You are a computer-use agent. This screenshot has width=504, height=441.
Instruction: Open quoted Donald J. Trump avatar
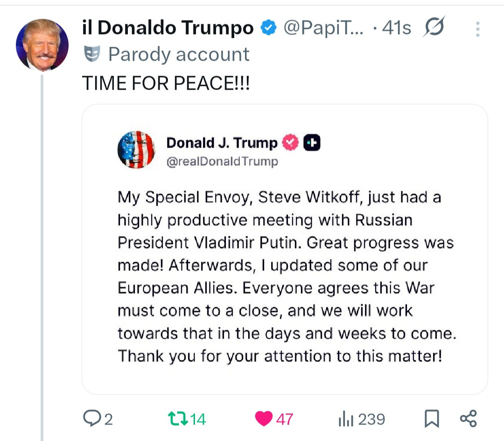coord(136,149)
